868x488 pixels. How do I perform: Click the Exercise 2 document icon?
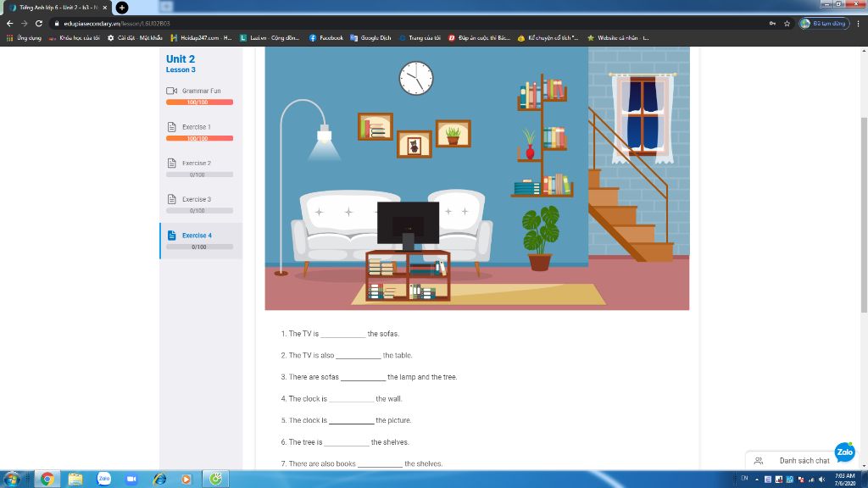[171, 163]
